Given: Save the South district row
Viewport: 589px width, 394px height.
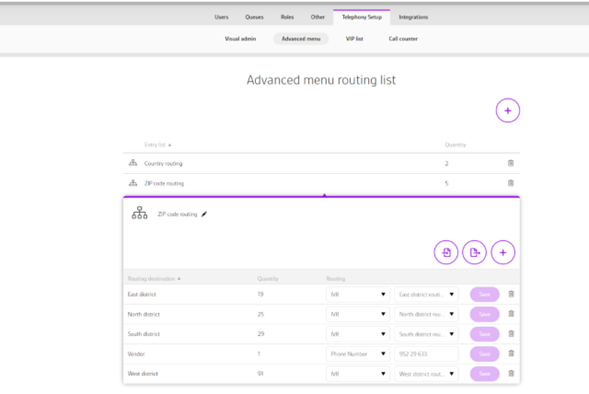Looking at the screenshot, I should [485, 334].
